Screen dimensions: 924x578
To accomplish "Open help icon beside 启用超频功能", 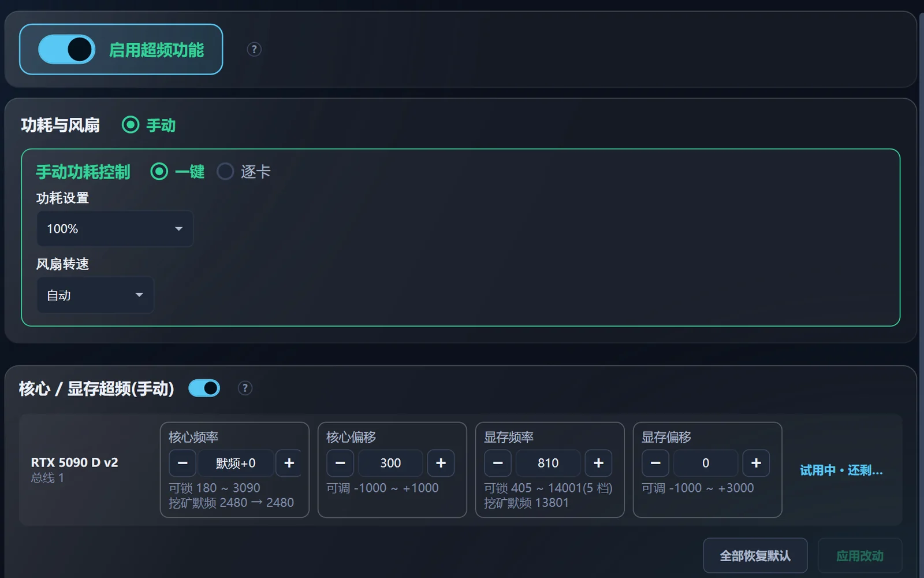I will tap(254, 50).
